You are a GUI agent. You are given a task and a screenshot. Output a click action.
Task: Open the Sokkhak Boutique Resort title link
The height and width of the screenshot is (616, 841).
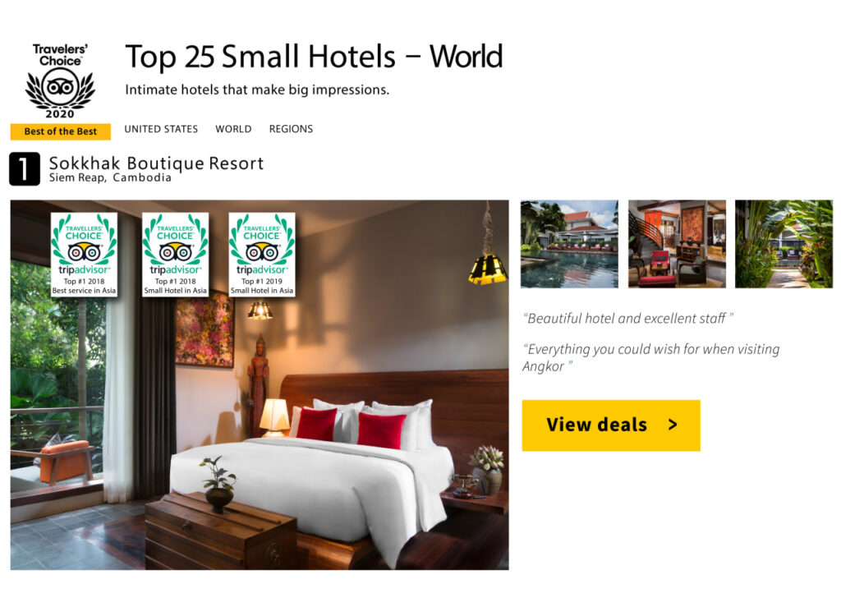point(156,163)
